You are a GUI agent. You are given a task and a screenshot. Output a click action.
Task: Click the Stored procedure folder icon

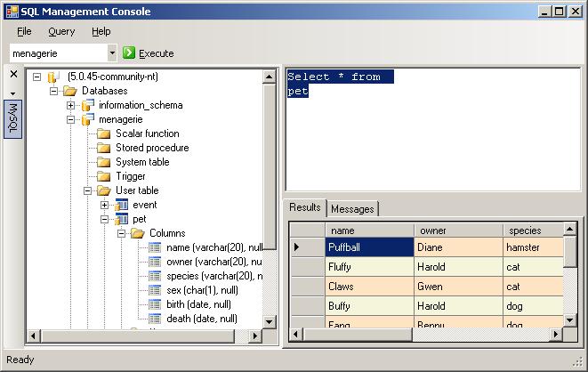(x=104, y=148)
